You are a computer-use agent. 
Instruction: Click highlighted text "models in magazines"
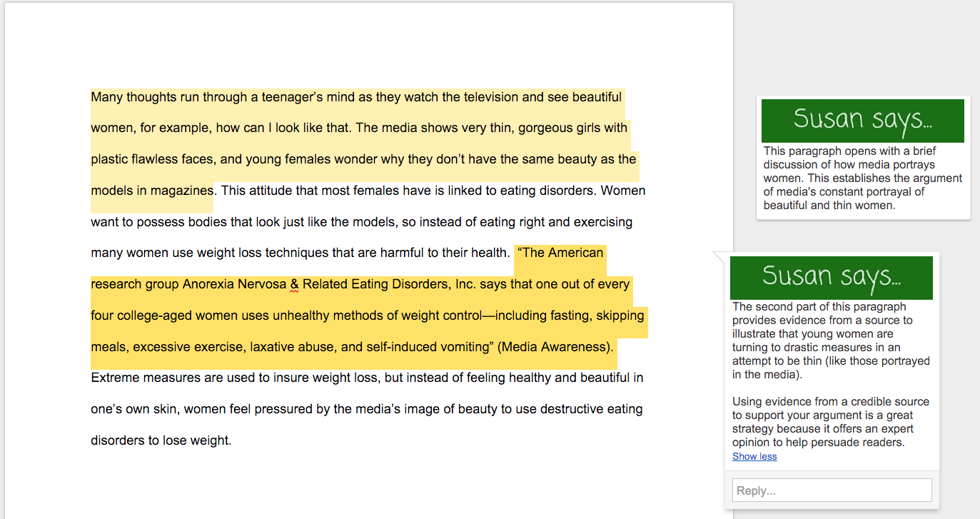click(x=151, y=191)
